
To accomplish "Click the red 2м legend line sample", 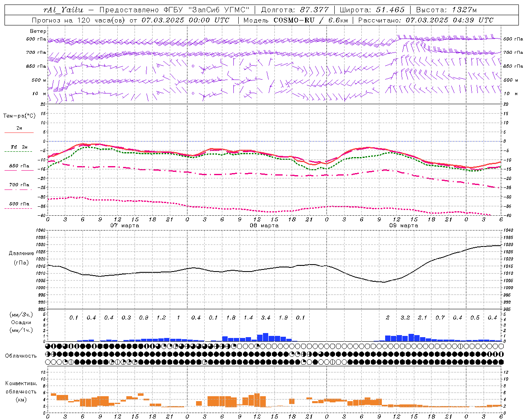I will [x=19, y=132].
